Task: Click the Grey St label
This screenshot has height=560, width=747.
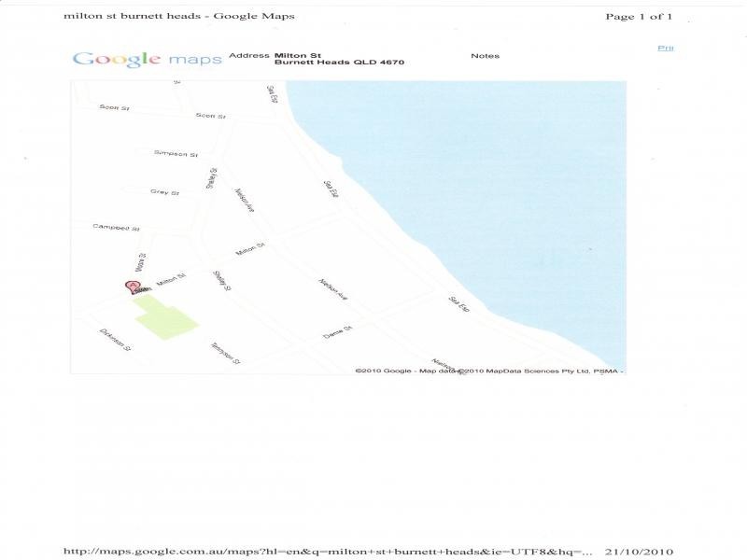Action: point(164,192)
